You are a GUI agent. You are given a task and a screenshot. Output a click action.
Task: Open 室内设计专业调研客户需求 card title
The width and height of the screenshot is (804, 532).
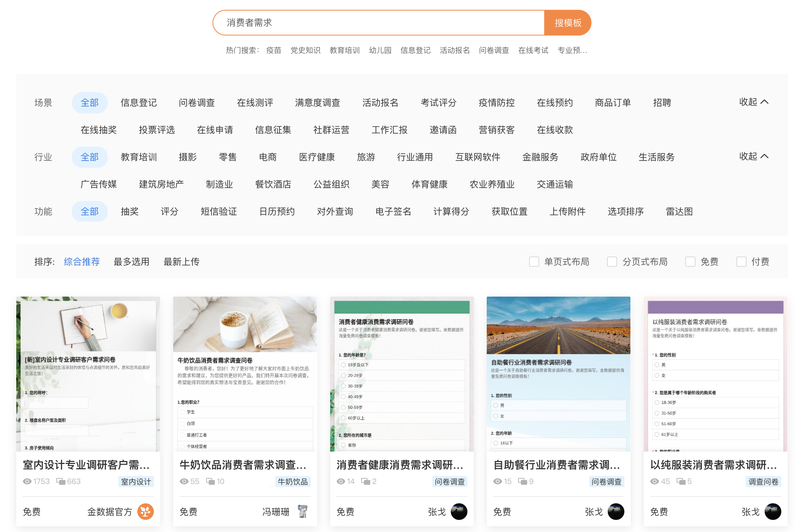coord(87,465)
